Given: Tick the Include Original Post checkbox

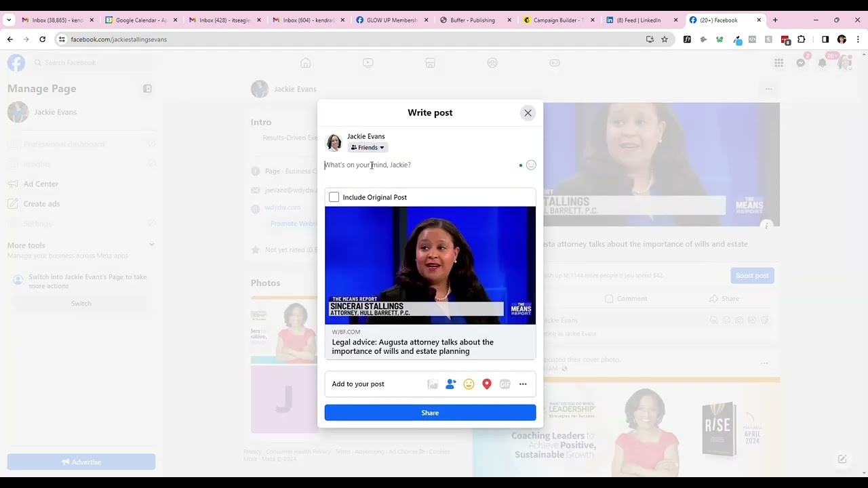Looking at the screenshot, I should pos(334,197).
